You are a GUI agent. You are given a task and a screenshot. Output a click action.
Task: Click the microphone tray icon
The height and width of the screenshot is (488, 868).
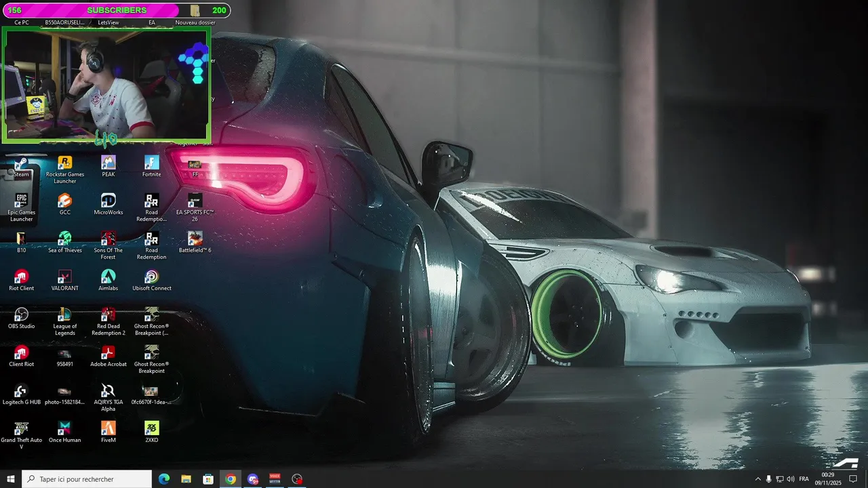tap(768, 479)
